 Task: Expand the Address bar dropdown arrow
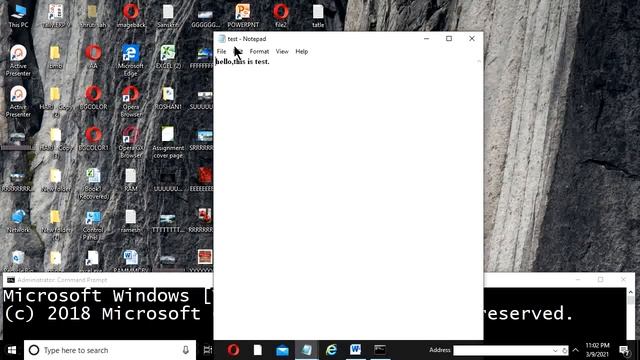click(555, 351)
